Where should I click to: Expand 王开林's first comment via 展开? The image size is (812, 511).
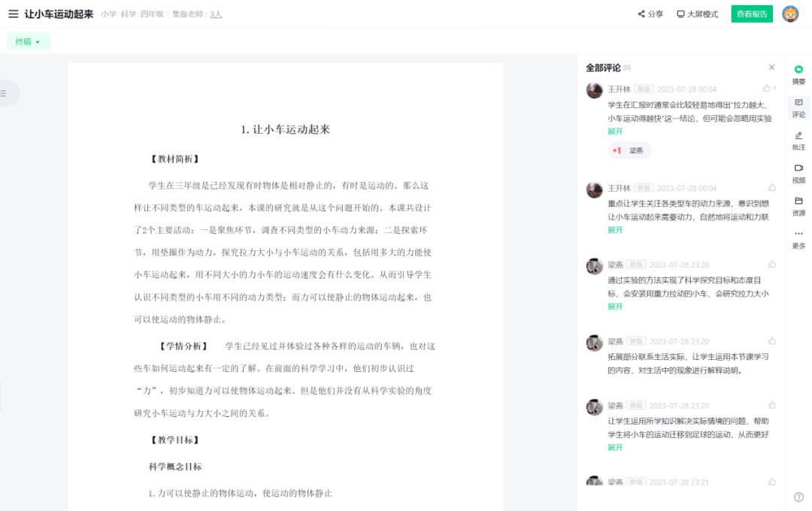(615, 132)
